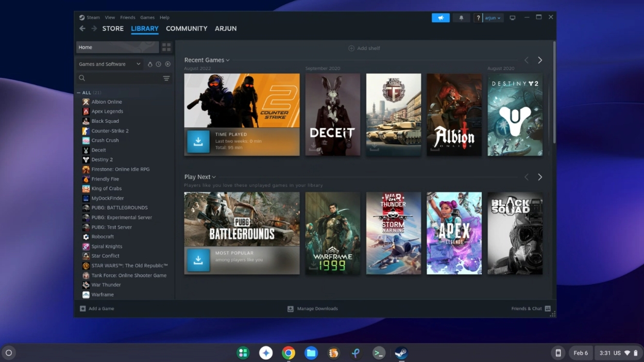Open the arjun account dropdown
The height and width of the screenshot is (362, 644).
click(x=493, y=18)
